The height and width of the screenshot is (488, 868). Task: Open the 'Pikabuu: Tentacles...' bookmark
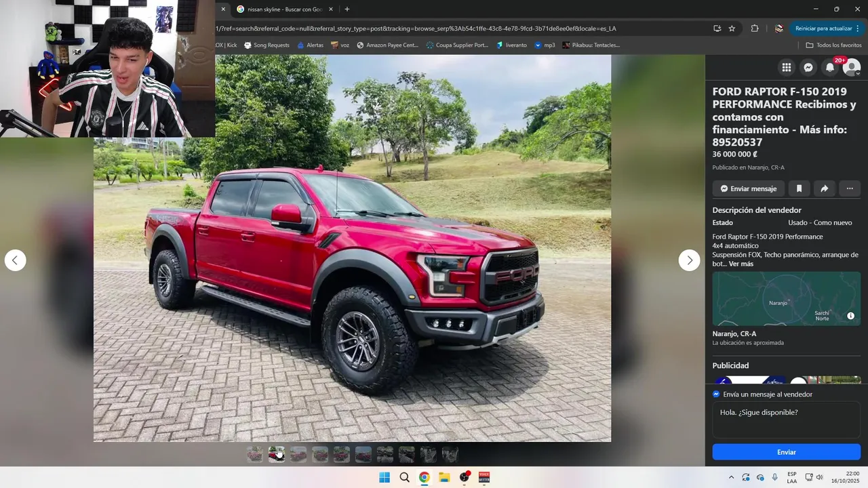pyautogui.click(x=591, y=45)
